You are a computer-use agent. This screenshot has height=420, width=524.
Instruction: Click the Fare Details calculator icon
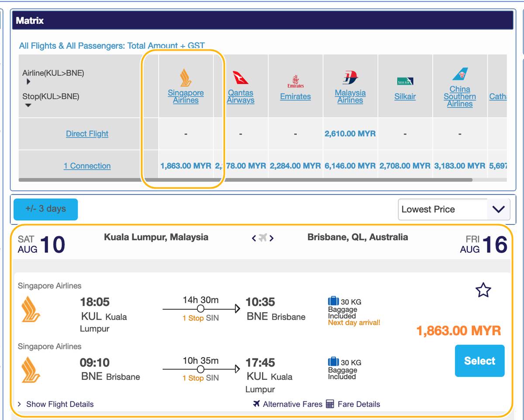pyautogui.click(x=330, y=404)
